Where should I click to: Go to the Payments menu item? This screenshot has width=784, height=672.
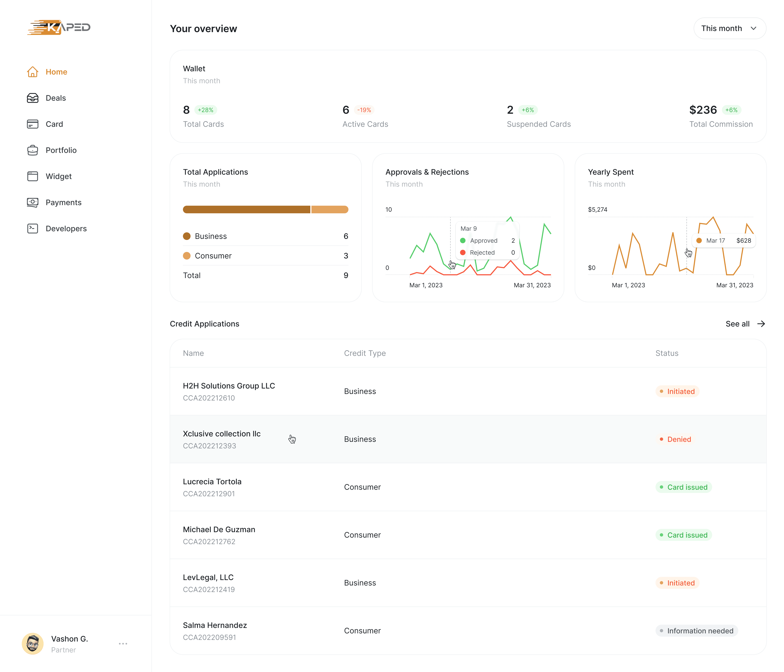click(x=63, y=202)
